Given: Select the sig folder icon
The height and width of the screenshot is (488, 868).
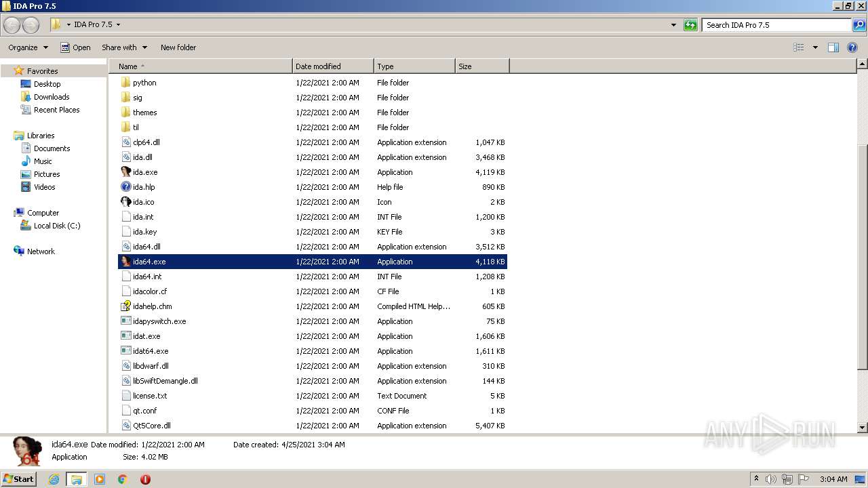Looking at the screenshot, I should pos(125,98).
